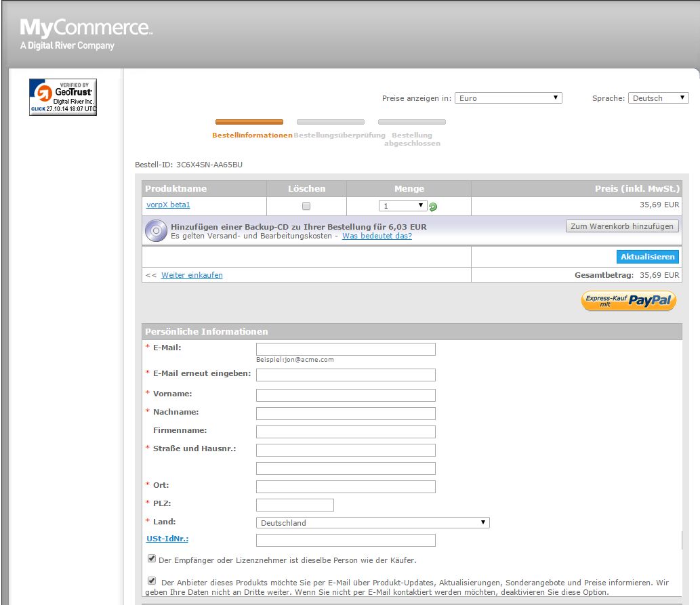Click Weiter einkaufen link
The image size is (700, 605).
192,275
